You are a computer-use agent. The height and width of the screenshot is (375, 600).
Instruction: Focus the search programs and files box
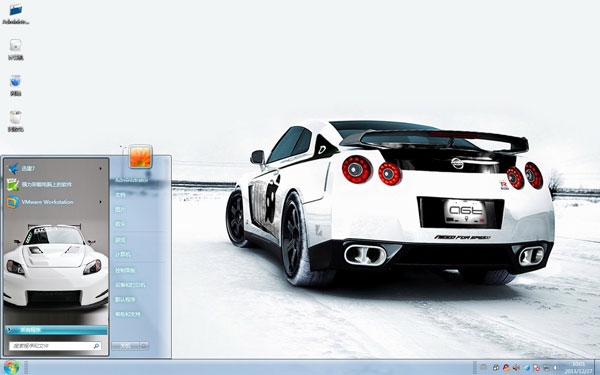[x=55, y=346]
